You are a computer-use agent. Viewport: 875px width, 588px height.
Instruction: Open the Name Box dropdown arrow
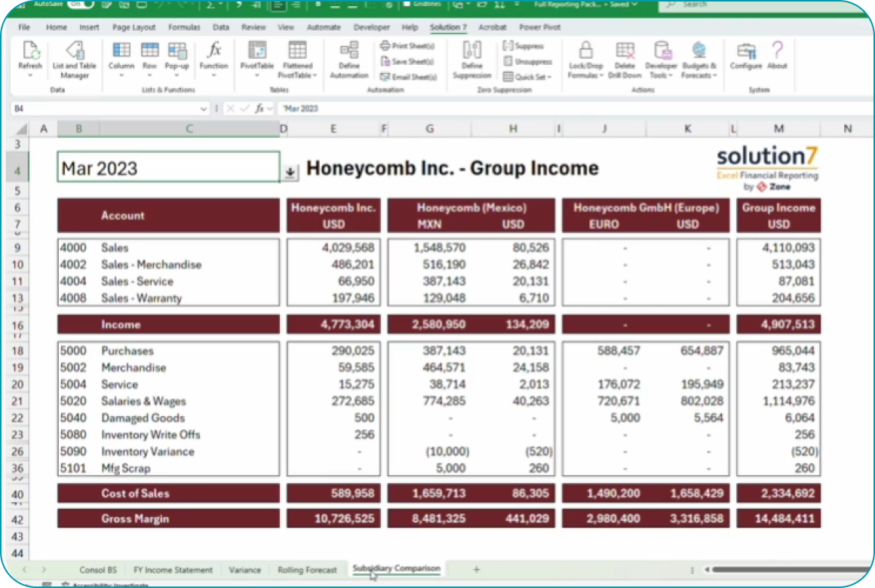[203, 109]
